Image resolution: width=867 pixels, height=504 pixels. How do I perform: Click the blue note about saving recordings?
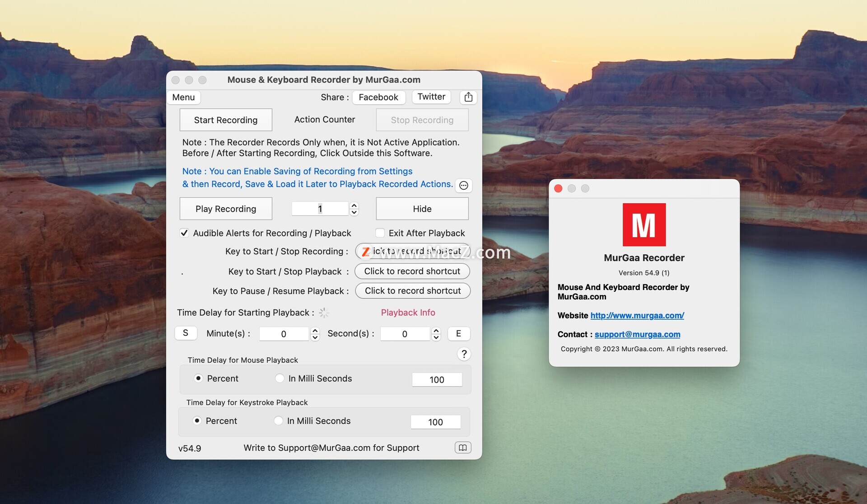[317, 177]
